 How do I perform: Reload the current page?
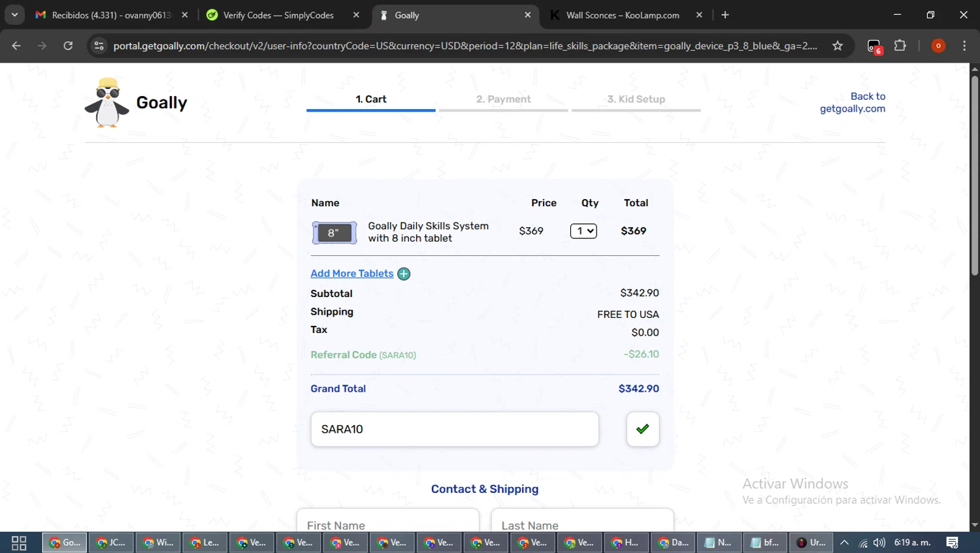(68, 46)
